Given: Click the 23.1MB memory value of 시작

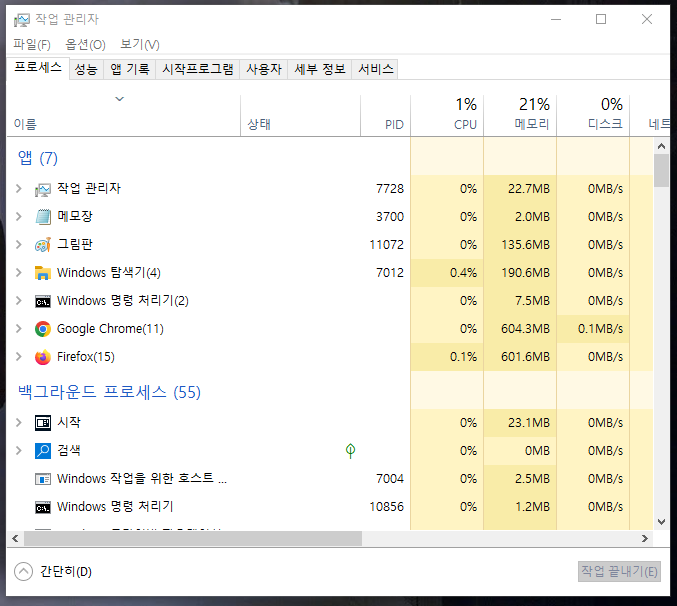Looking at the screenshot, I should click(529, 423).
